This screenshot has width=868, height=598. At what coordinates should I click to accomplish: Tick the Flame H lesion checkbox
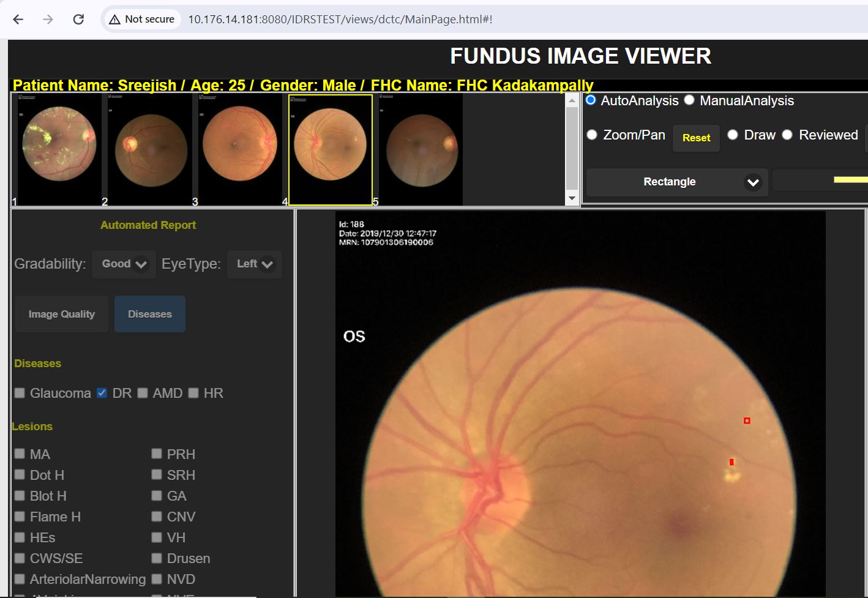point(20,516)
